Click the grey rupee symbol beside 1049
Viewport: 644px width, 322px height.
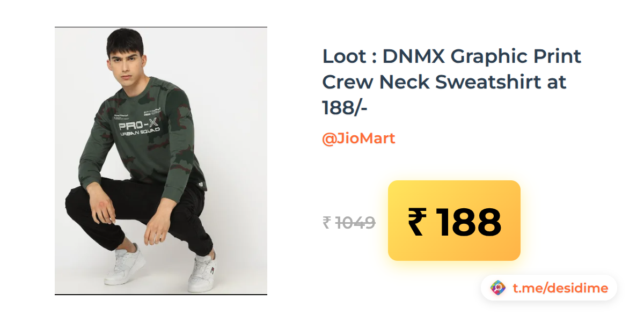coord(327,222)
